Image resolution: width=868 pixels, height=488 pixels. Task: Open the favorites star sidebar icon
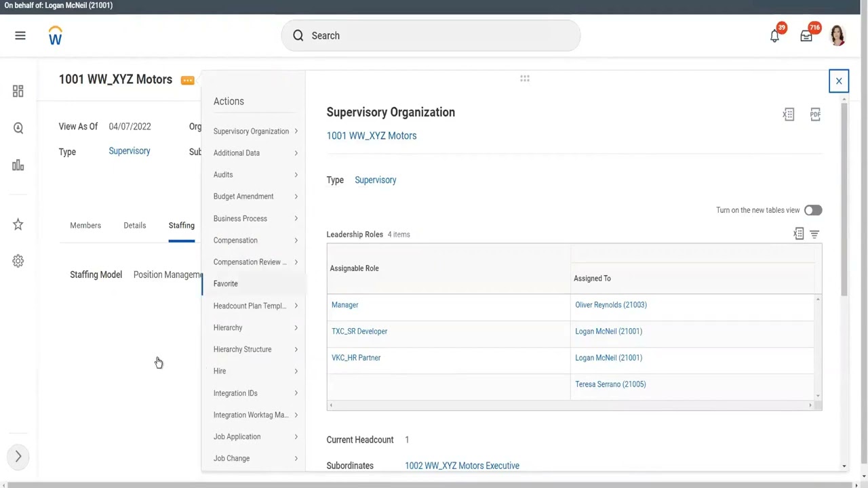click(x=18, y=224)
